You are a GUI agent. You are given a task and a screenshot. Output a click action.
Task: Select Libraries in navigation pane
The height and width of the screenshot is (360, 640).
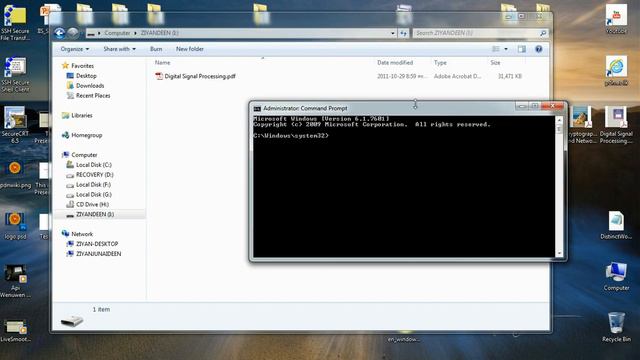82,116
